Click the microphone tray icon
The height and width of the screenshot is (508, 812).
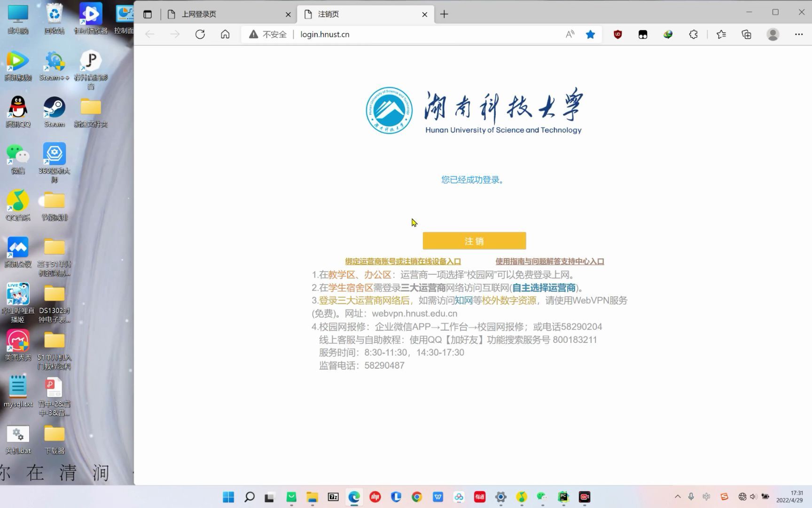tap(691, 497)
